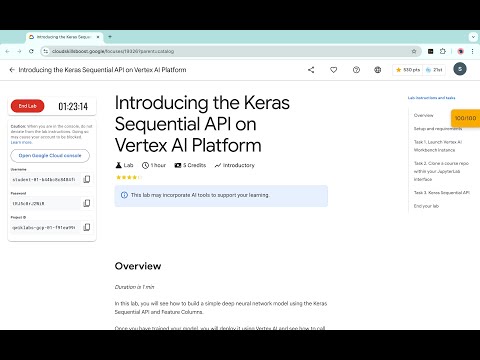Click the share icon in lab header

pos(311,70)
